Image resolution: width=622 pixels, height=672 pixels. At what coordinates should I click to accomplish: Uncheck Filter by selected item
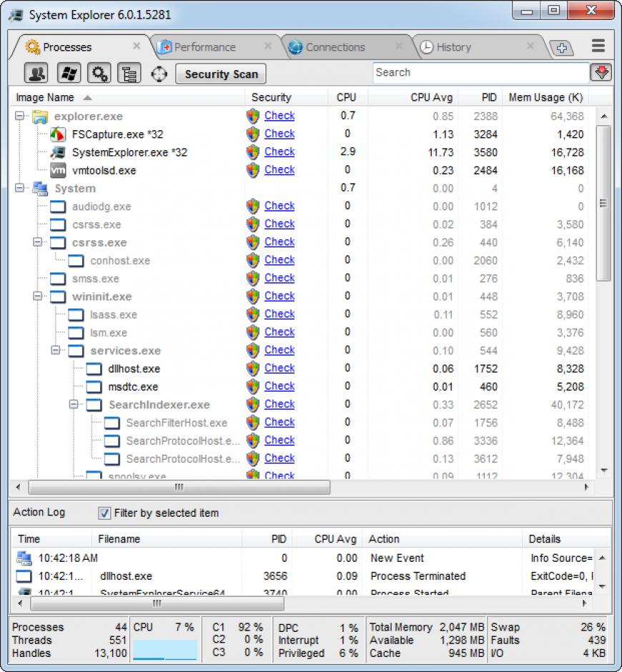tap(104, 513)
